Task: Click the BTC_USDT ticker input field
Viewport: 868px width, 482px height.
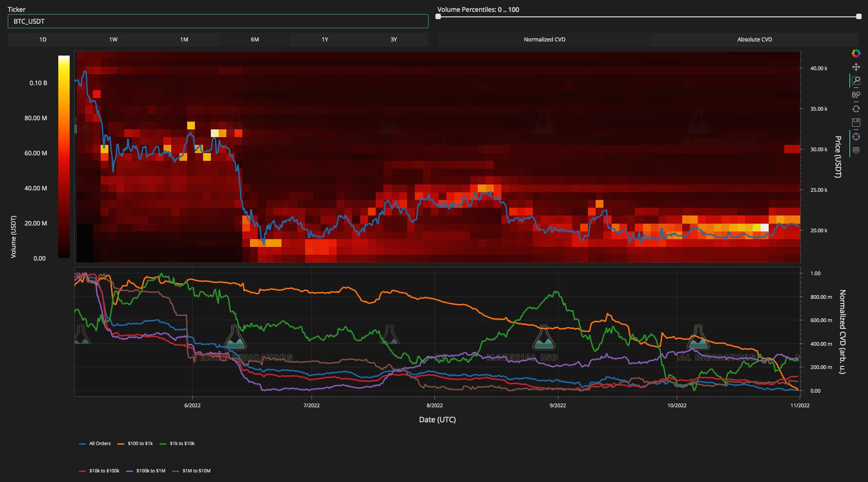Action: point(218,21)
